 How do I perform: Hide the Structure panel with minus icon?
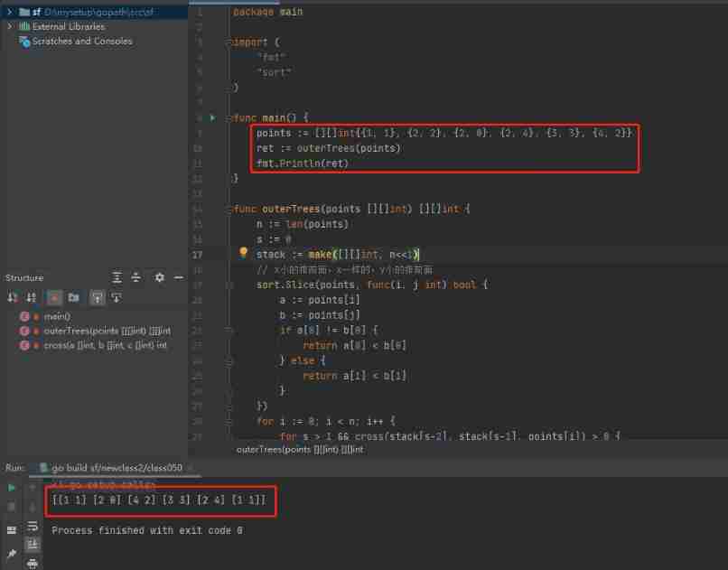[x=178, y=277]
